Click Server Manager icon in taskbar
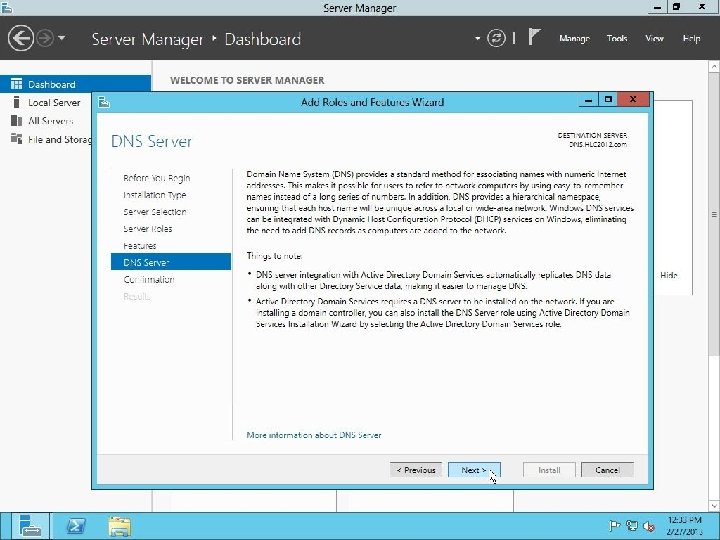 [30, 526]
